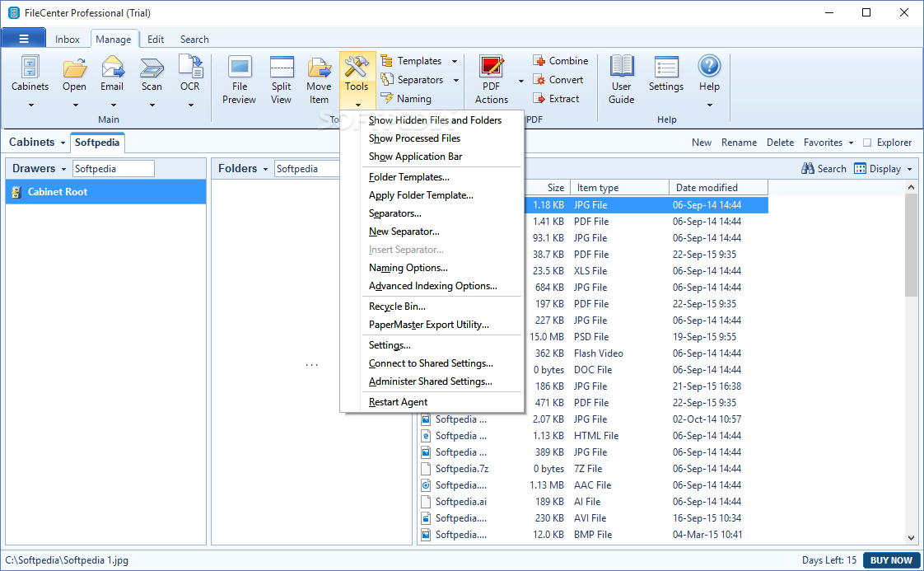
Task: Click Convert in the PDF group
Action: tap(558, 80)
